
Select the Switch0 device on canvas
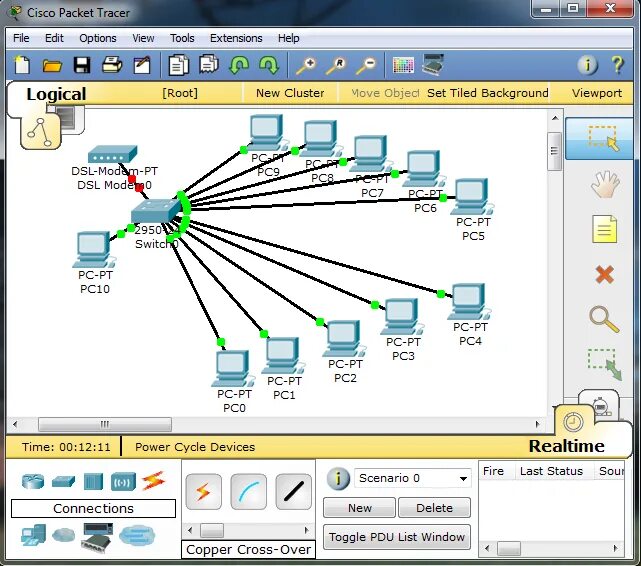pos(155,210)
